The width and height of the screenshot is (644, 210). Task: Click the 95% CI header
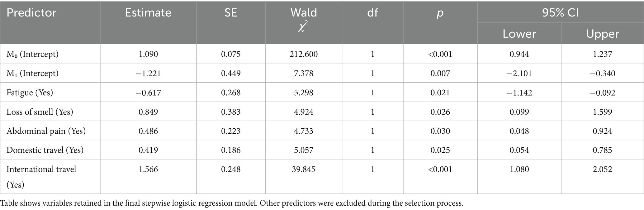coord(560,13)
